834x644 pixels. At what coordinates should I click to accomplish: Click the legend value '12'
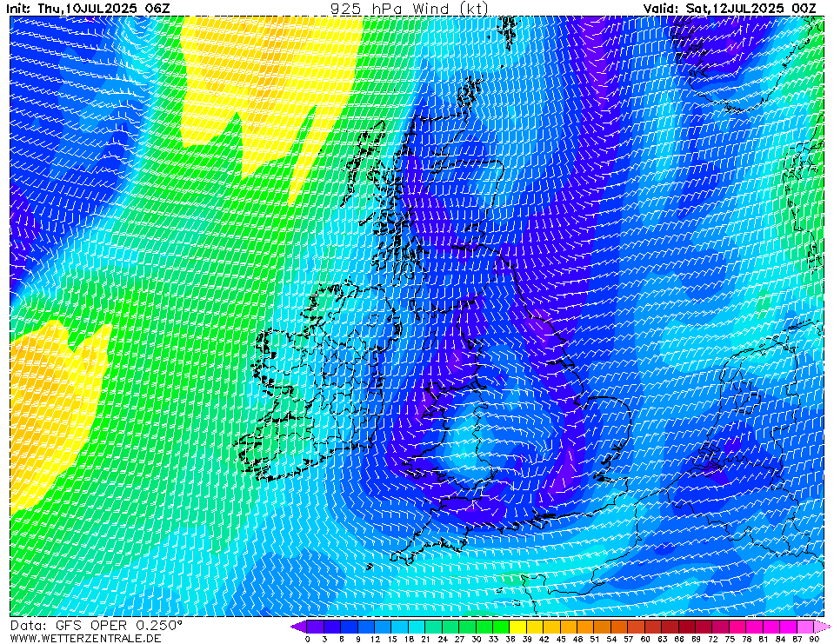[375, 639]
